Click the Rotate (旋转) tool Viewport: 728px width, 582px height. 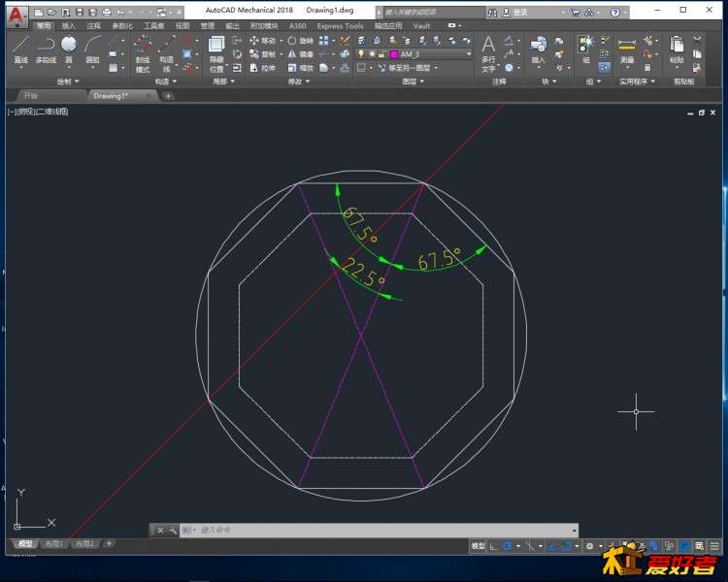300,41
